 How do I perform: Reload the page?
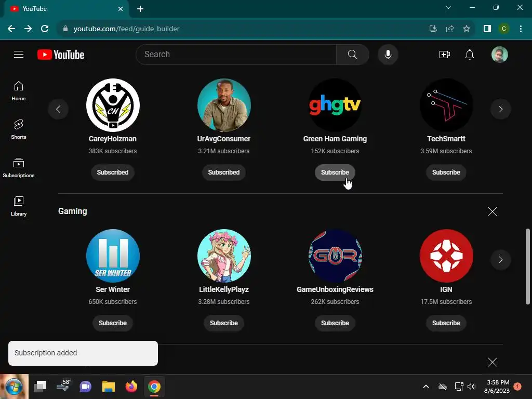[45, 29]
